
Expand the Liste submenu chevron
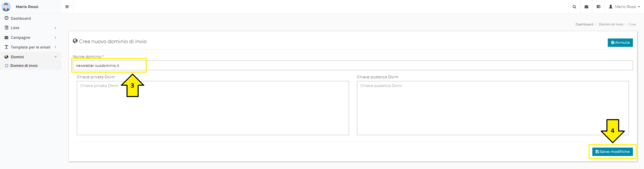(55, 28)
